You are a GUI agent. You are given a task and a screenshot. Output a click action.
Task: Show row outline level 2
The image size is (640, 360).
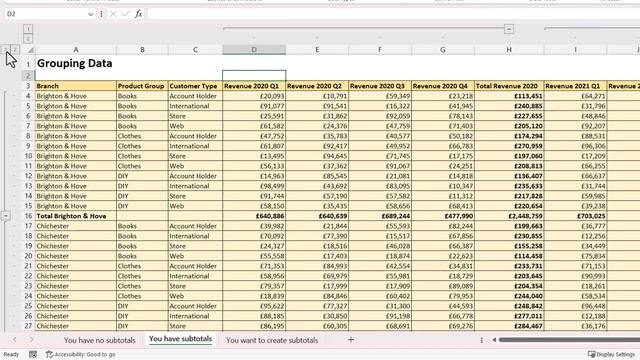click(15, 50)
